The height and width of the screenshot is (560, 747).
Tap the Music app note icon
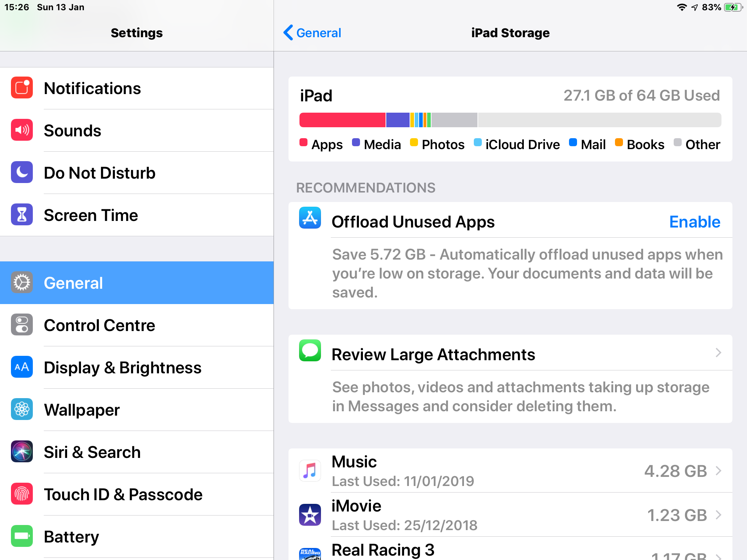click(310, 471)
